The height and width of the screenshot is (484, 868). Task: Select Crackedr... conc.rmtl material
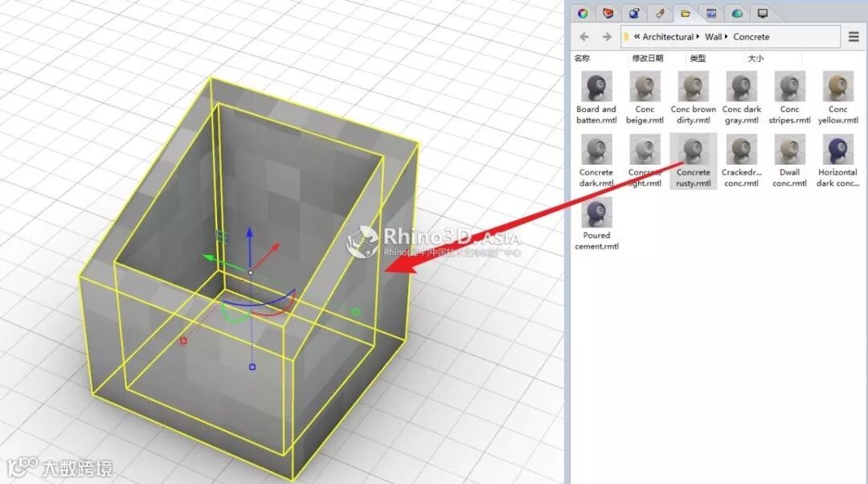741,161
